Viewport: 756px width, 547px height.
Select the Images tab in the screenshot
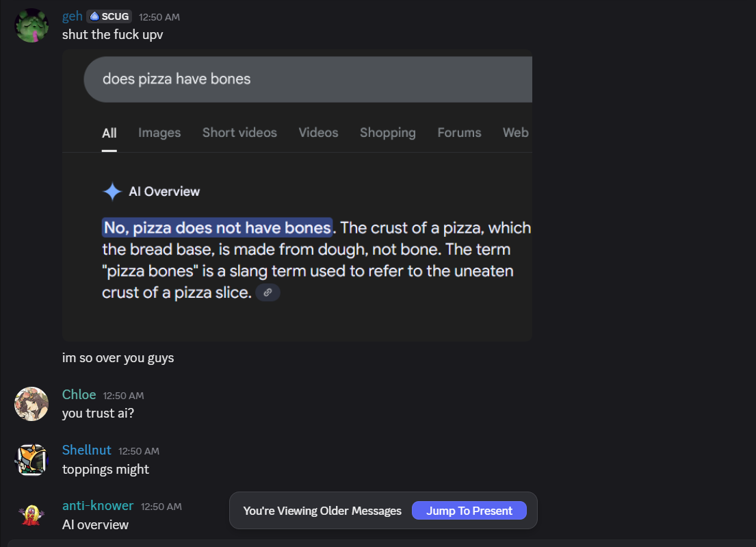click(x=159, y=133)
